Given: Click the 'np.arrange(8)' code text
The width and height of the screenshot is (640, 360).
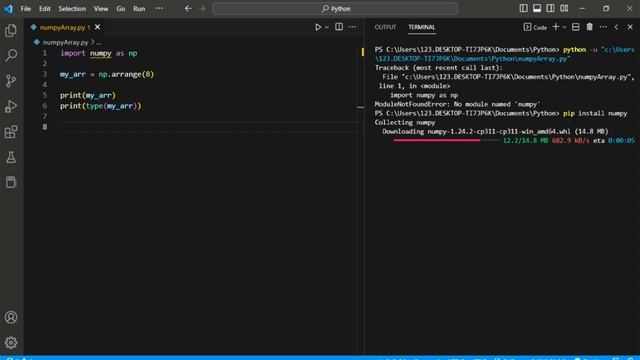Looking at the screenshot, I should pos(126,74).
